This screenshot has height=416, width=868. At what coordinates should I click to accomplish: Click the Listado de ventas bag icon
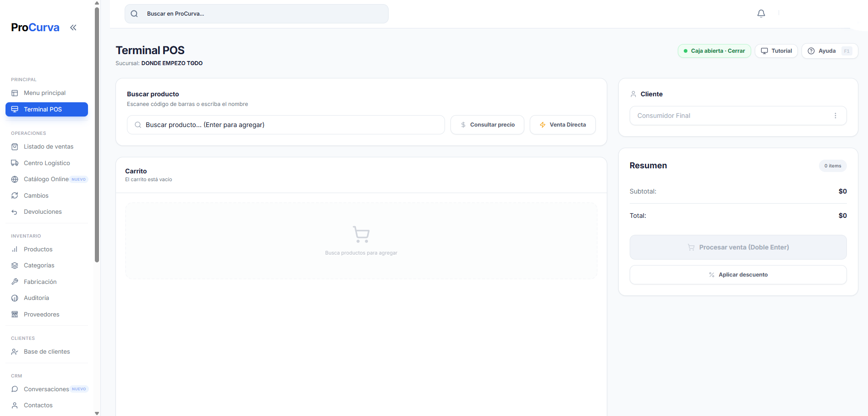point(15,147)
